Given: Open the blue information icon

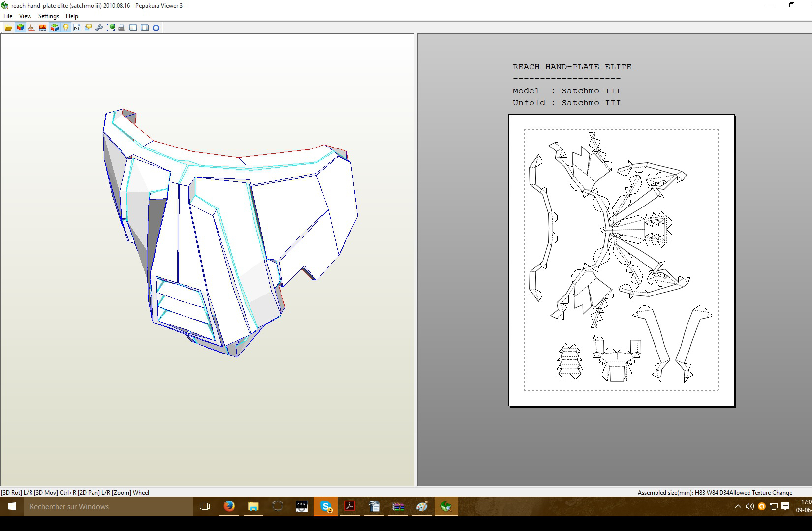Looking at the screenshot, I should click(156, 28).
